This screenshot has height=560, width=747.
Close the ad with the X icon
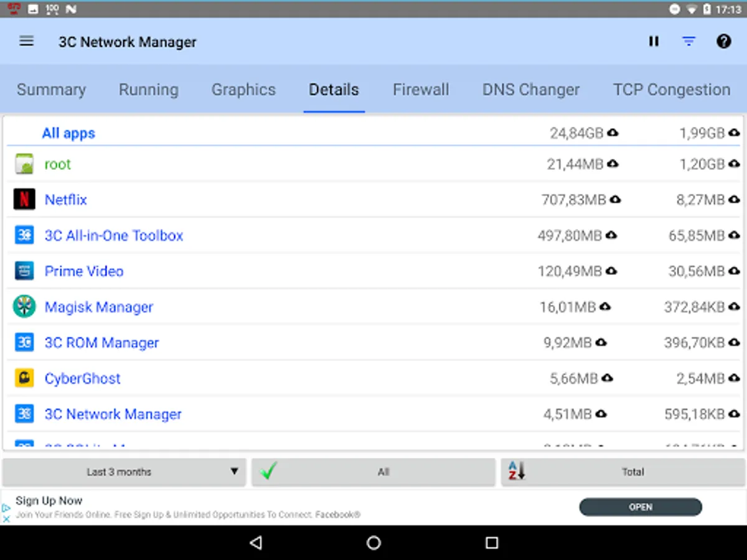pos(6,518)
